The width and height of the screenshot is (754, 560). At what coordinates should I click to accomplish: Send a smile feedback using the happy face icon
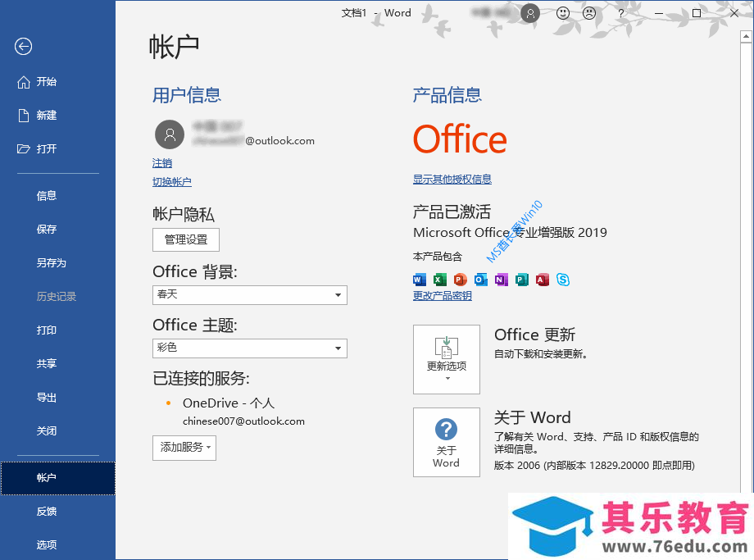[x=562, y=13]
